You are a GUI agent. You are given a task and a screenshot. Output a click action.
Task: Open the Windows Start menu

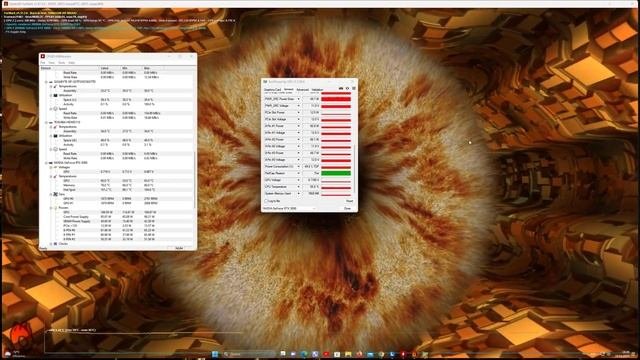click(x=215, y=354)
